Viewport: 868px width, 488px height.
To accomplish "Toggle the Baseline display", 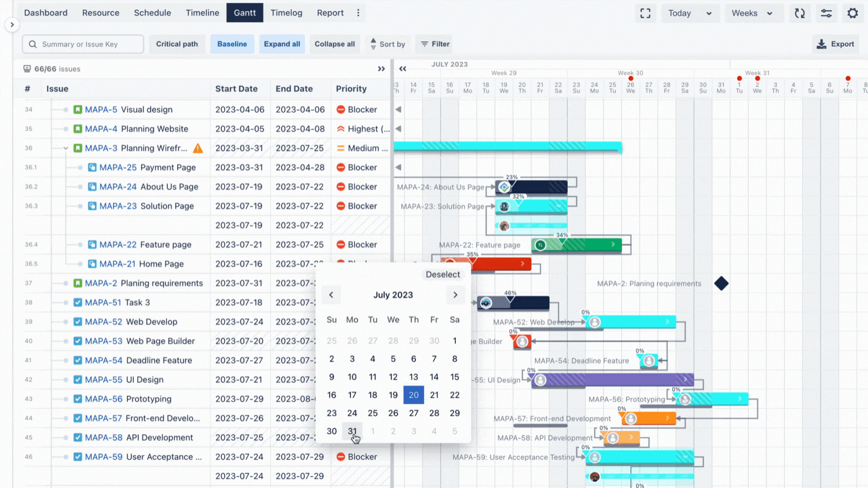I will tap(232, 44).
